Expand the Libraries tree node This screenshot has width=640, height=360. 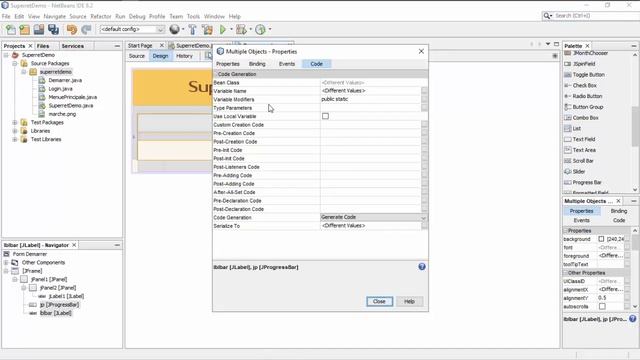click(15, 131)
